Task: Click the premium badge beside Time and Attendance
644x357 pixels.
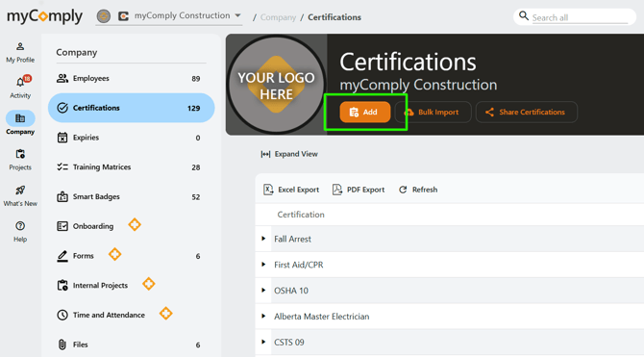Action: pyautogui.click(x=165, y=314)
